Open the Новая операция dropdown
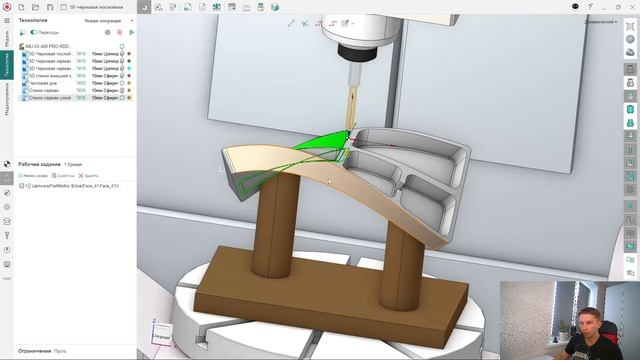This screenshot has height=360, width=640. [102, 20]
